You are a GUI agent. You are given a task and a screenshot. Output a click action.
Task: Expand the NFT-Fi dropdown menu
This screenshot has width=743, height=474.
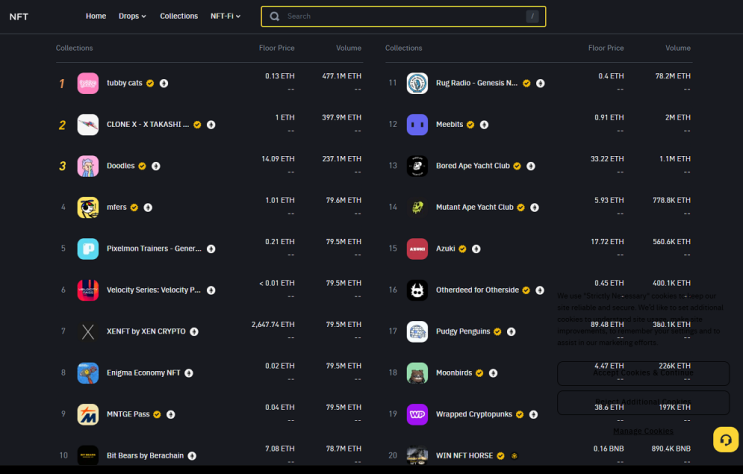(x=226, y=16)
